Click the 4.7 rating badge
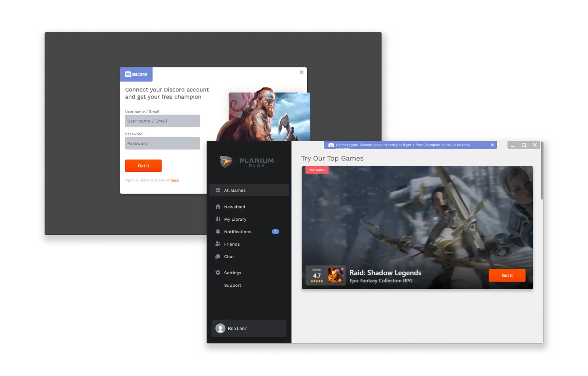Viewport: 588px width, 376px height. click(317, 275)
